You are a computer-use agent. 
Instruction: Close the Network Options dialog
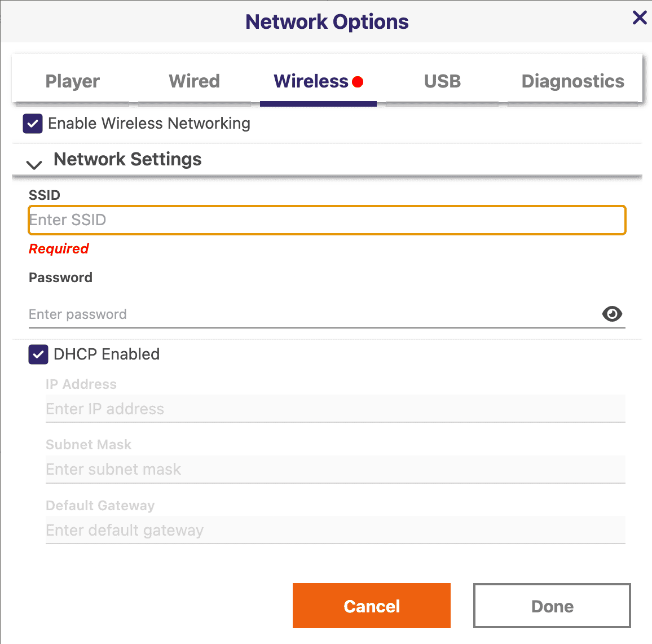tap(640, 18)
